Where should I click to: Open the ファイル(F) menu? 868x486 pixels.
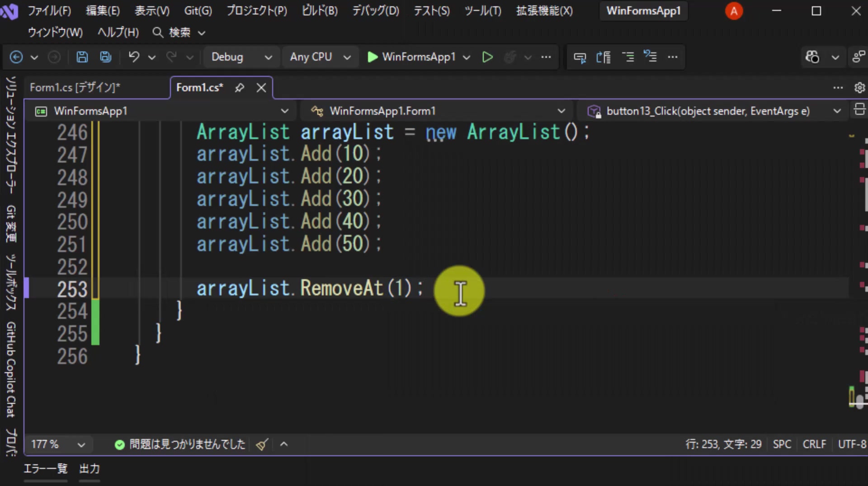[49, 11]
